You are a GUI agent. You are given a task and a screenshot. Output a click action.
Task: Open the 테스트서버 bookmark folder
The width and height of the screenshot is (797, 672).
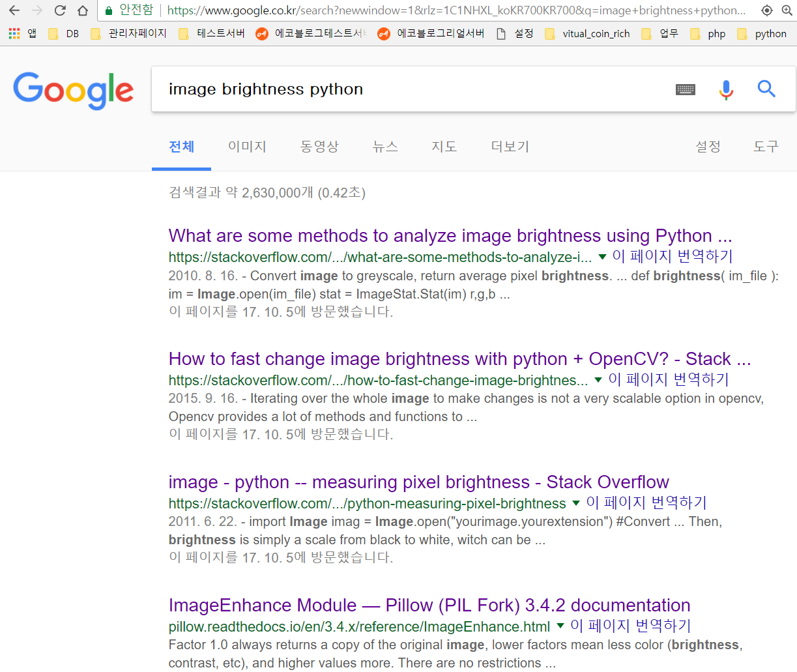(212, 33)
